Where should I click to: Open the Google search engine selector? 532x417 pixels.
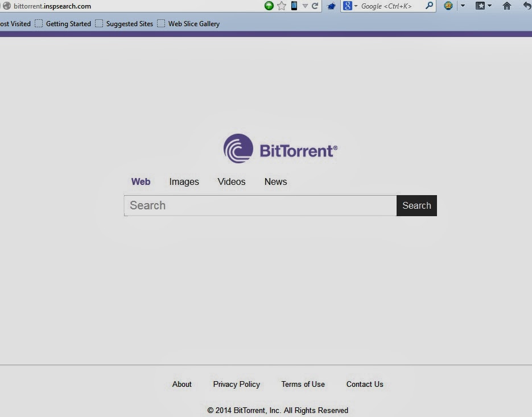350,6
